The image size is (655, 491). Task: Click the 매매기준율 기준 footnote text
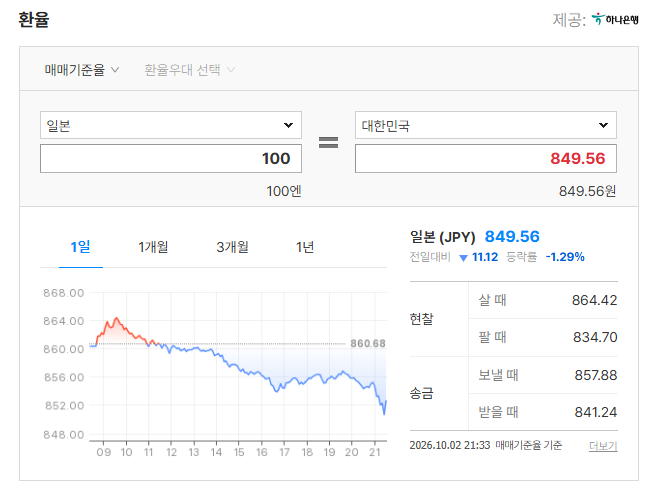tap(528, 445)
